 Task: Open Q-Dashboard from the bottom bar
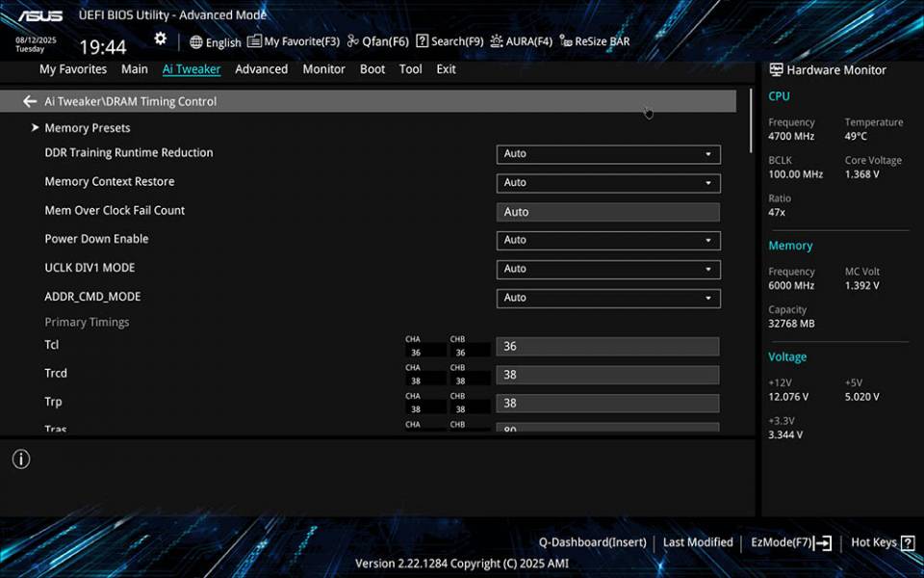[x=593, y=541]
